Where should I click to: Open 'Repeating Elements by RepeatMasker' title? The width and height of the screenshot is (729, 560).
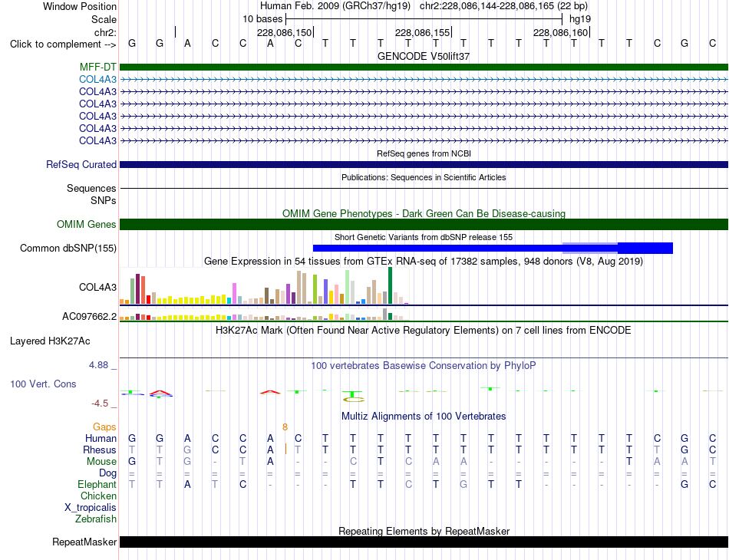[x=424, y=531]
